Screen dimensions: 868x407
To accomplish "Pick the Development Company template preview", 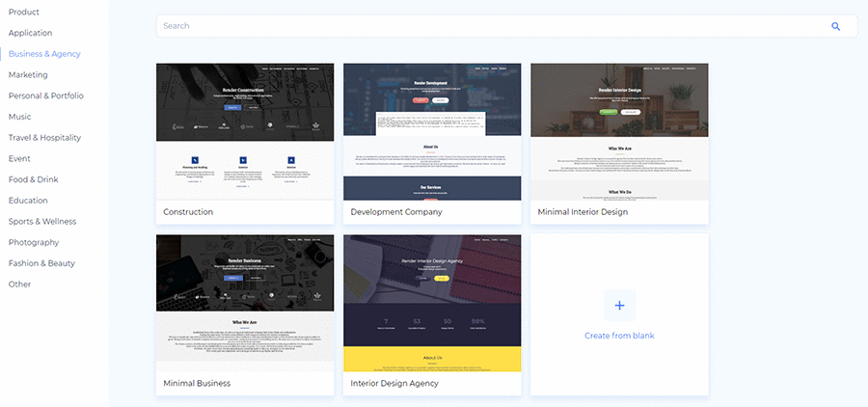I will tap(432, 131).
